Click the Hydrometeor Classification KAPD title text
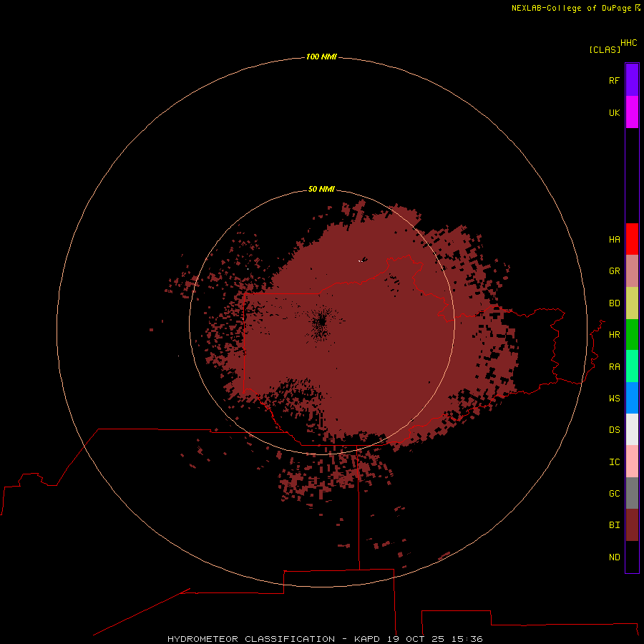The height and width of the screenshot is (644, 644). (325, 639)
